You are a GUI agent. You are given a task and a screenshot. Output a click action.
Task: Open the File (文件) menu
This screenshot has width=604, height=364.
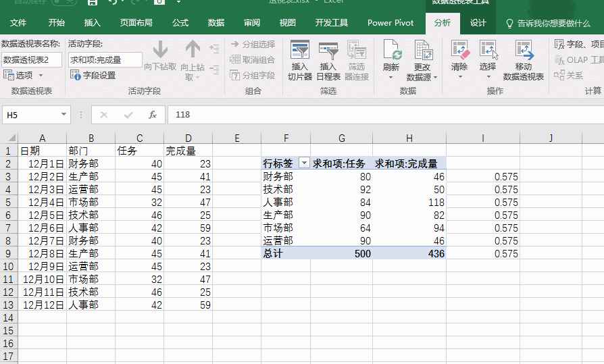pos(18,23)
